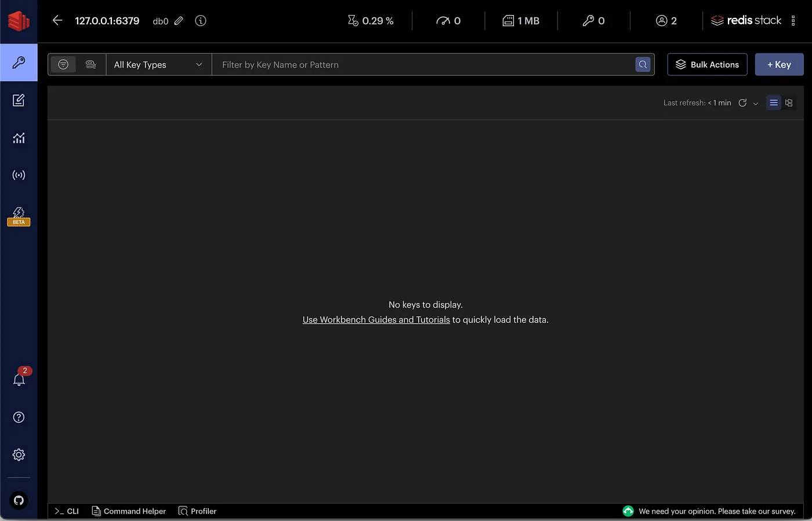
Task: Enable filter by key type
Action: pyautogui.click(x=63, y=64)
